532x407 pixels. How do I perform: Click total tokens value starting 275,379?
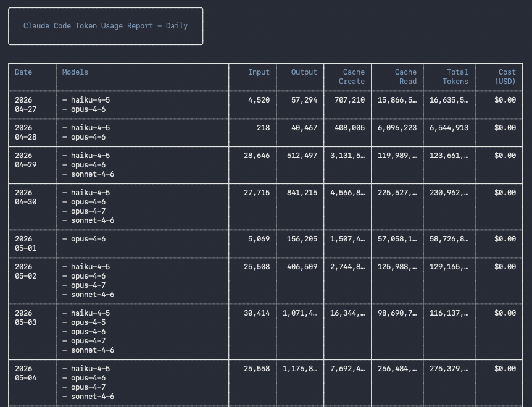[x=449, y=369]
